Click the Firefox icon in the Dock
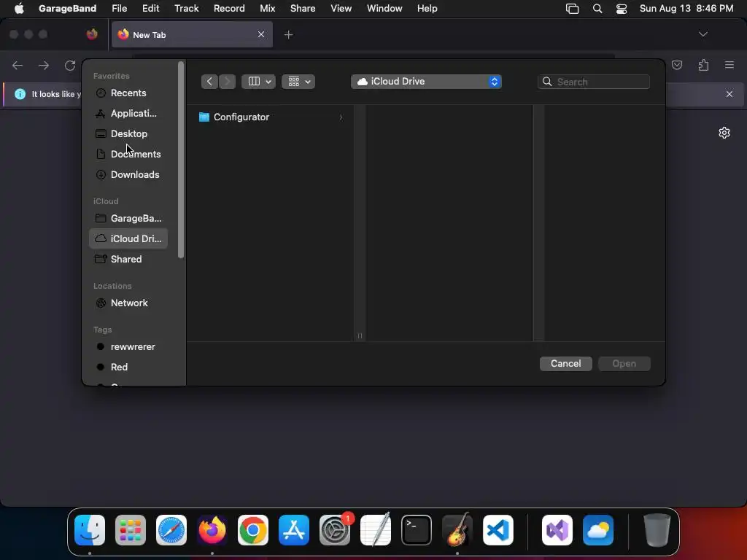The image size is (747, 560). 212,530
